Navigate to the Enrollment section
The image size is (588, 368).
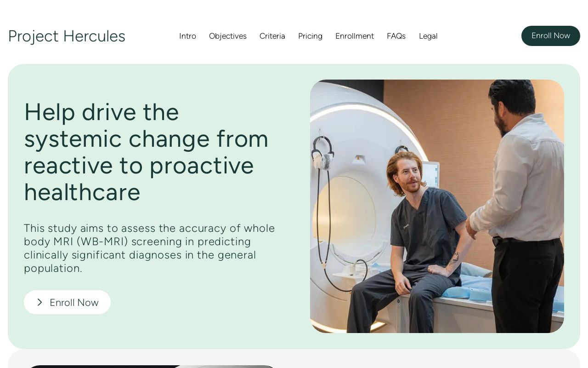click(355, 36)
